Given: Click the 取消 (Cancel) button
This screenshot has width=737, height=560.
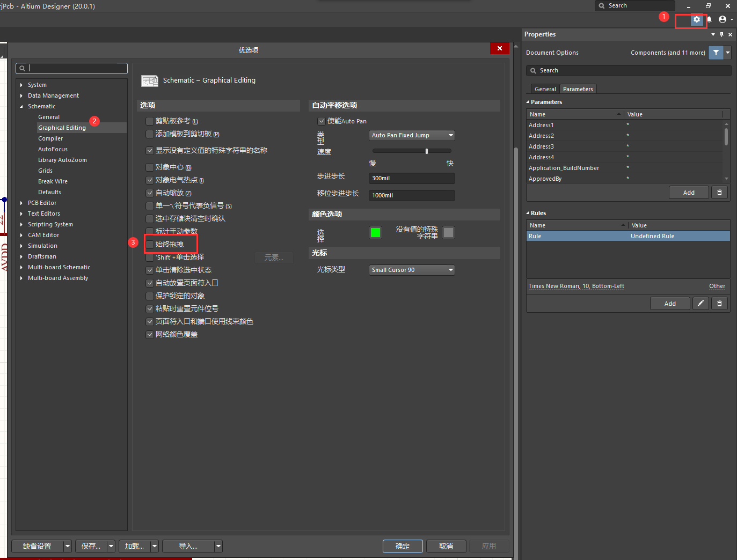Looking at the screenshot, I should pos(446,547).
